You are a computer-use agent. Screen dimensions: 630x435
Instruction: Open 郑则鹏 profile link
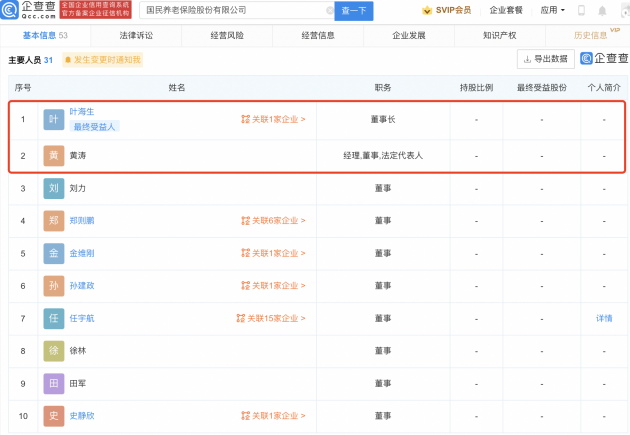click(82, 221)
